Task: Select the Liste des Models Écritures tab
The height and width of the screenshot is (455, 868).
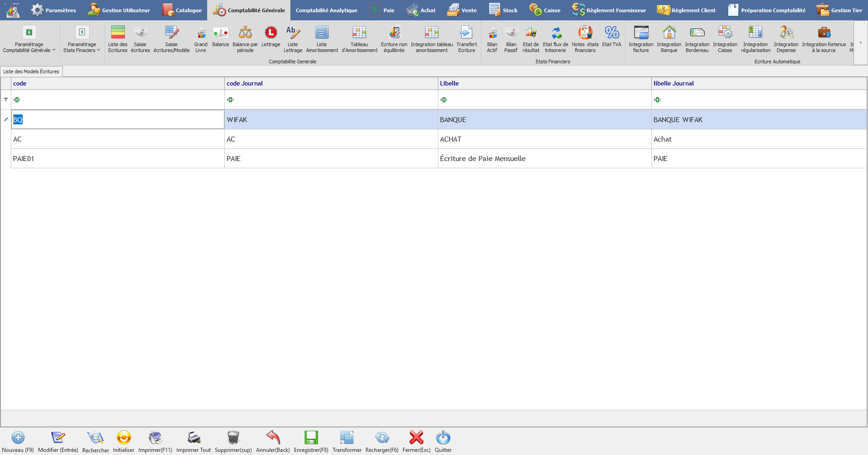Action: pyautogui.click(x=31, y=71)
